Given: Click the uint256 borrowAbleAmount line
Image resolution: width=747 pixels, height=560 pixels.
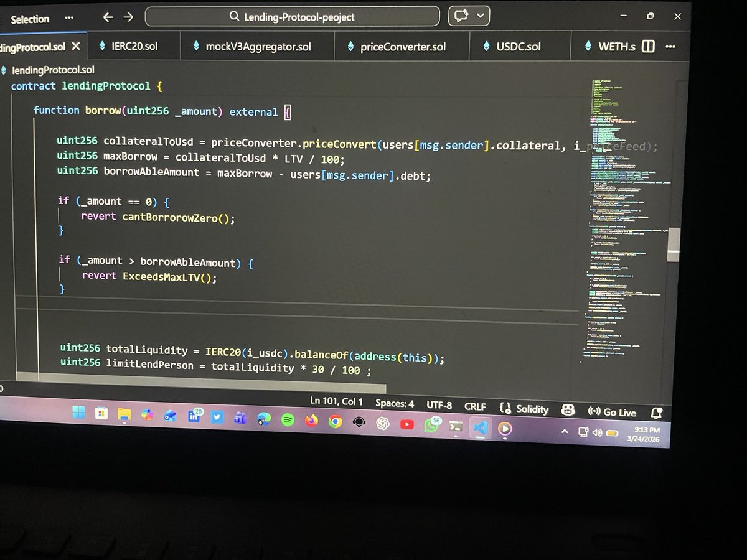Looking at the screenshot, I should point(243,173).
